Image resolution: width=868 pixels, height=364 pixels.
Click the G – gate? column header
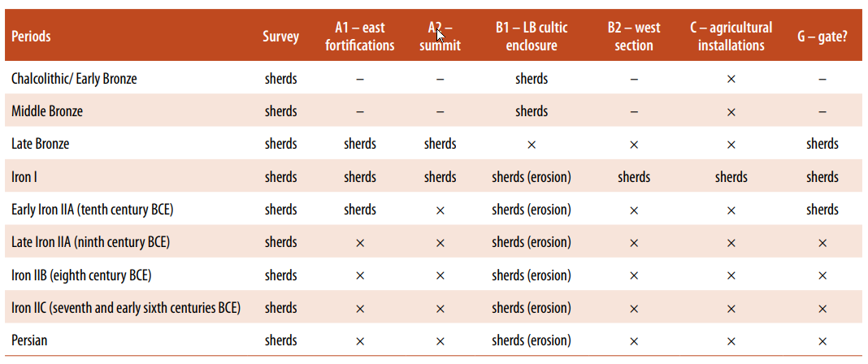822,37
